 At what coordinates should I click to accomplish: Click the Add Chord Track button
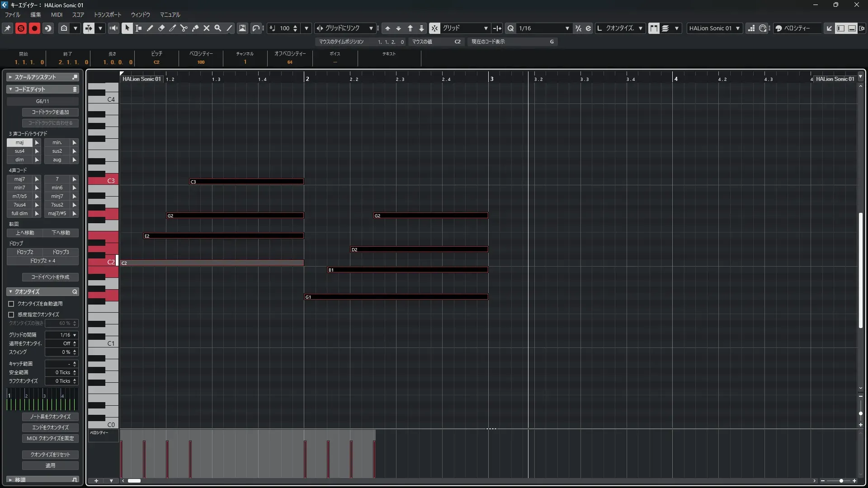(50, 112)
